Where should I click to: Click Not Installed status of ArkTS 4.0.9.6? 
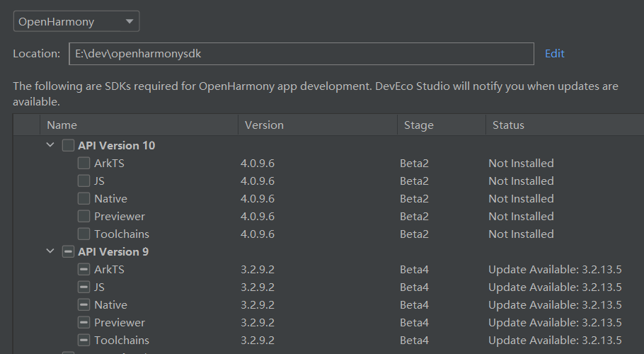point(521,163)
